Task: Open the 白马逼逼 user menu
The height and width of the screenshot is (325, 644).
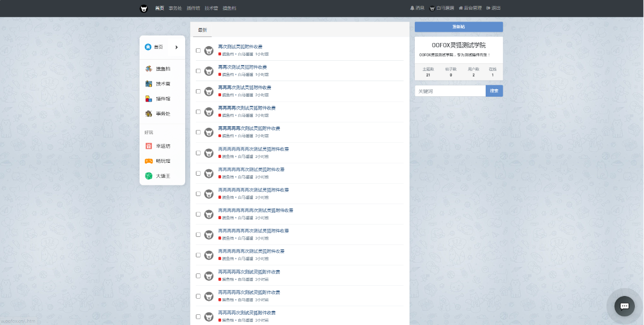Action: 442,9
